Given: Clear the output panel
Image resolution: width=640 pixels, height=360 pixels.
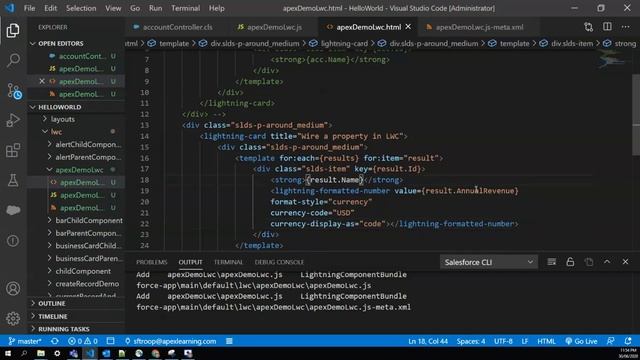Looking at the screenshot, I should pyautogui.click(x=551, y=262).
